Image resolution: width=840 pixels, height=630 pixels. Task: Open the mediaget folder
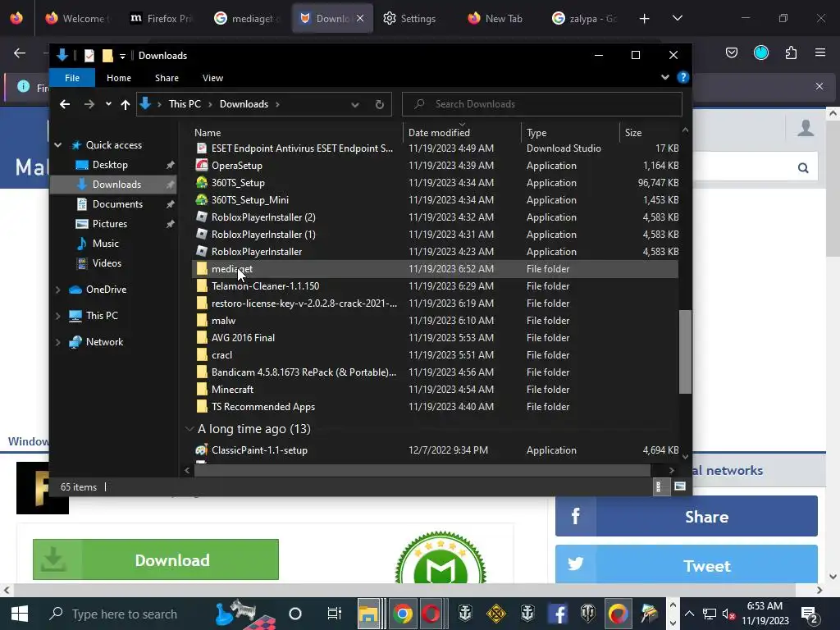(x=232, y=269)
